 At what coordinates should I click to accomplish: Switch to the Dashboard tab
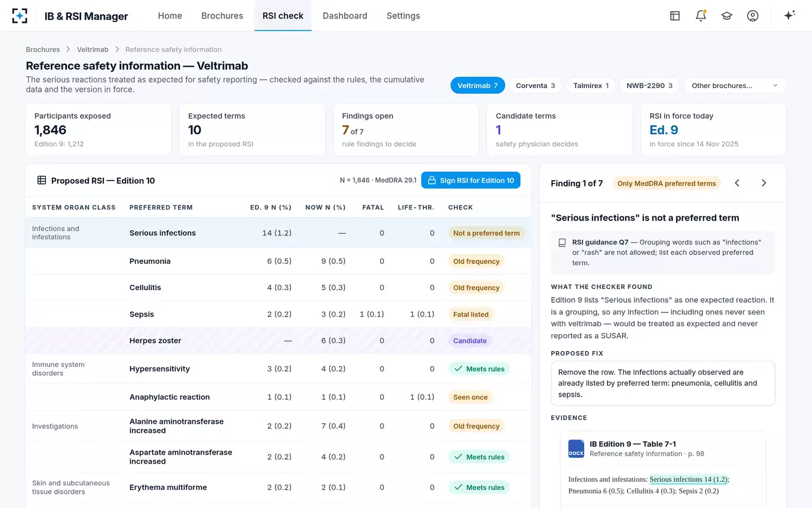345,16
